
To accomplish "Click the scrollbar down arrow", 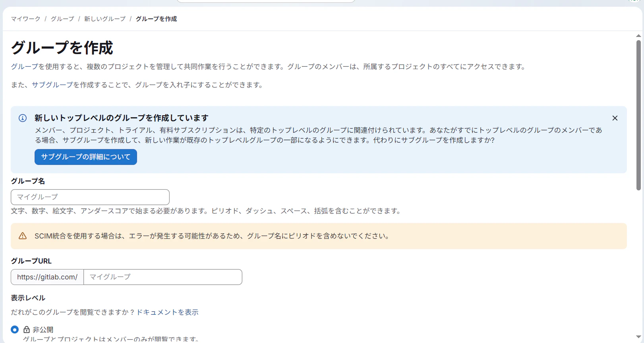I will point(638,337).
